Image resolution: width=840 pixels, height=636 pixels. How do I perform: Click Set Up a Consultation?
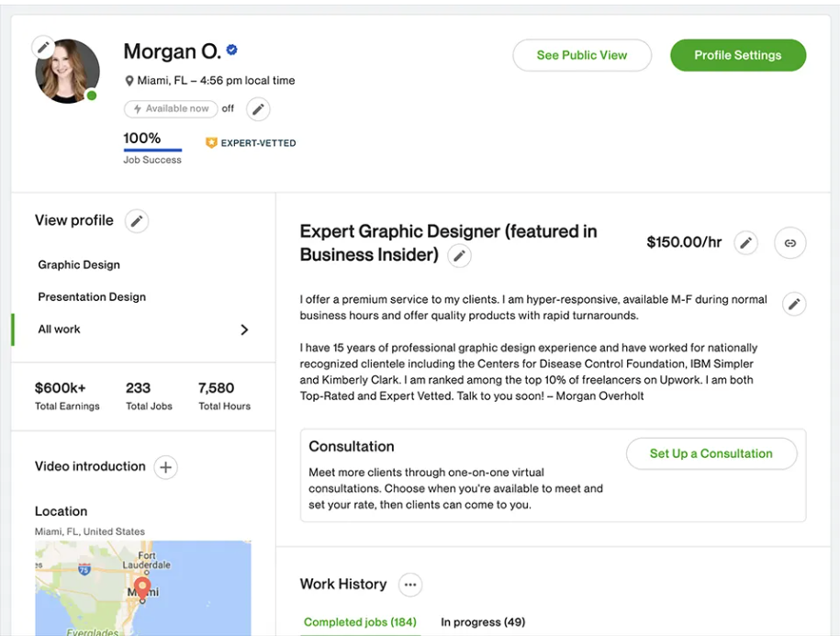pyautogui.click(x=711, y=453)
